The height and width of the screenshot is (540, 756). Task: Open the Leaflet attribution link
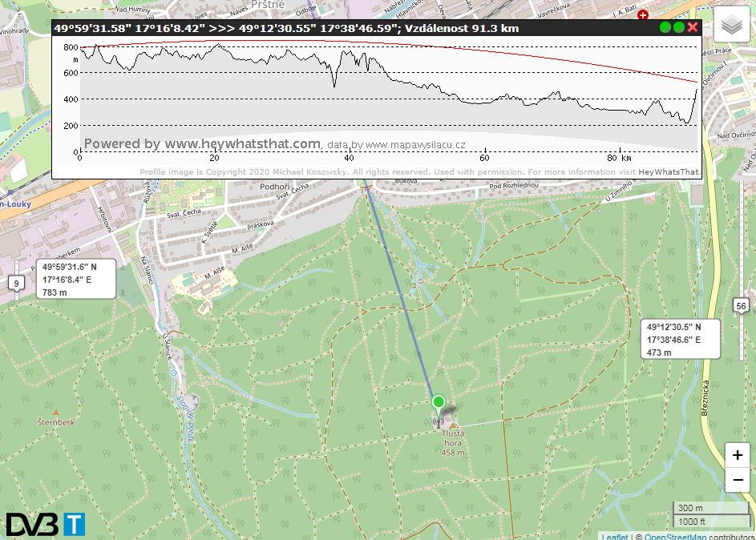(x=615, y=536)
